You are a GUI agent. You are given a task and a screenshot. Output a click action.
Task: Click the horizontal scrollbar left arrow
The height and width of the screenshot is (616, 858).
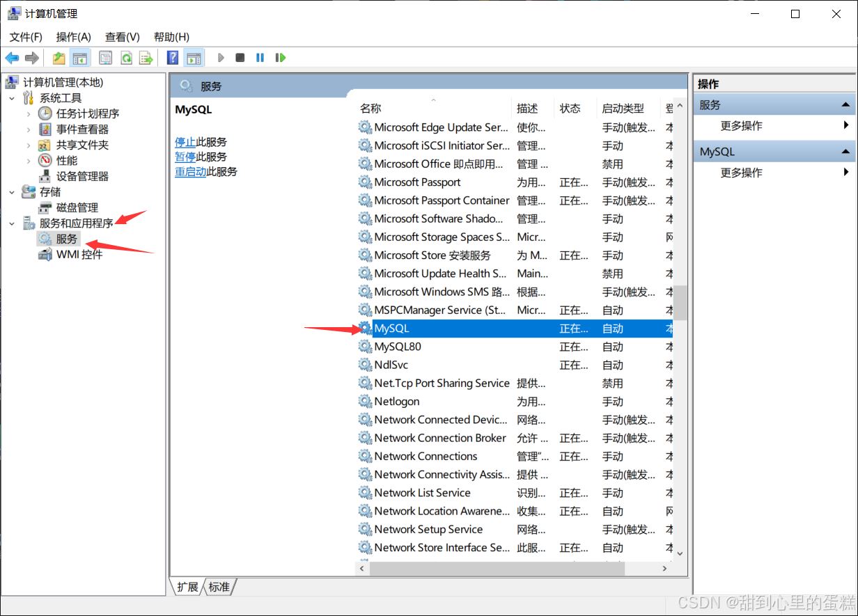click(362, 568)
